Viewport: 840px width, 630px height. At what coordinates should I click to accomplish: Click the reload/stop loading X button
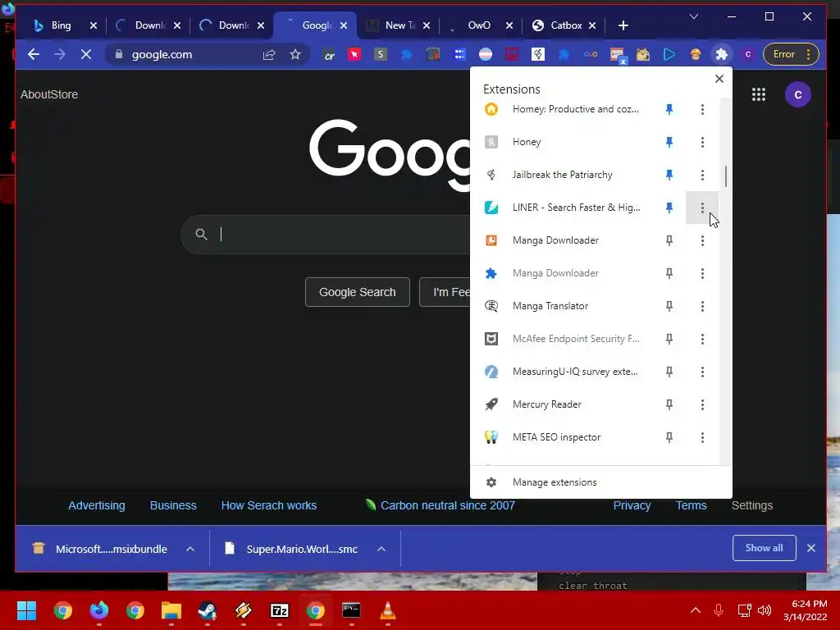click(85, 54)
